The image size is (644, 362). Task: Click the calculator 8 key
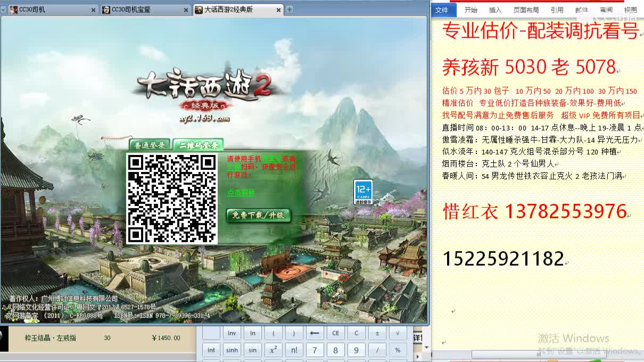click(x=335, y=350)
